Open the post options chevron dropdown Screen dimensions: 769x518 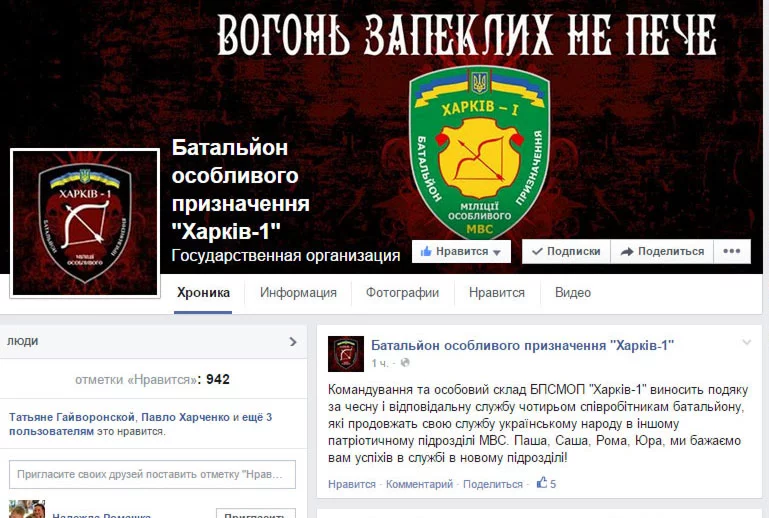(746, 342)
